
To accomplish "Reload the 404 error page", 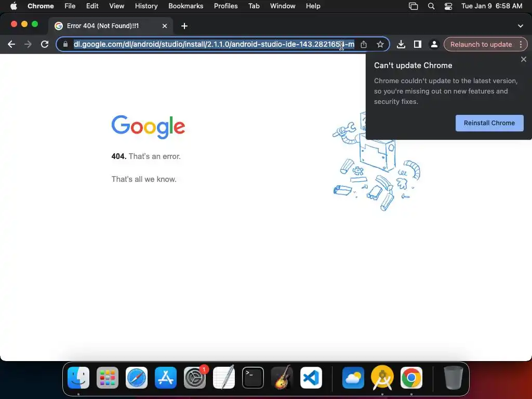I will tap(45, 44).
